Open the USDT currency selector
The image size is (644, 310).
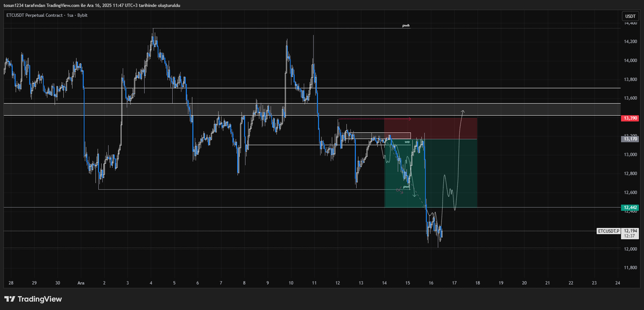click(x=629, y=15)
